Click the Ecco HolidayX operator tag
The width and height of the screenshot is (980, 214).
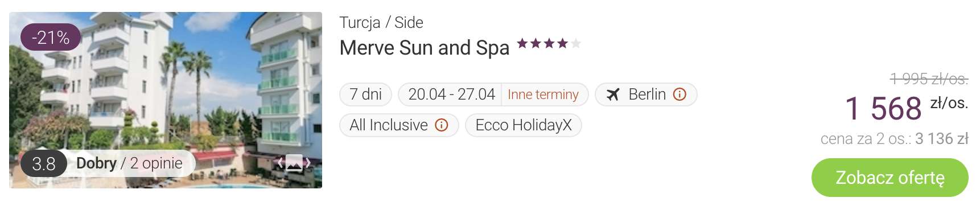point(524,125)
